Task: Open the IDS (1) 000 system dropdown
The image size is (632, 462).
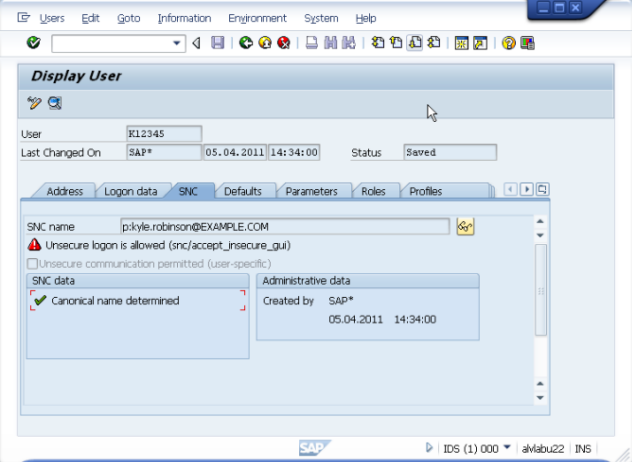Action: point(507,447)
